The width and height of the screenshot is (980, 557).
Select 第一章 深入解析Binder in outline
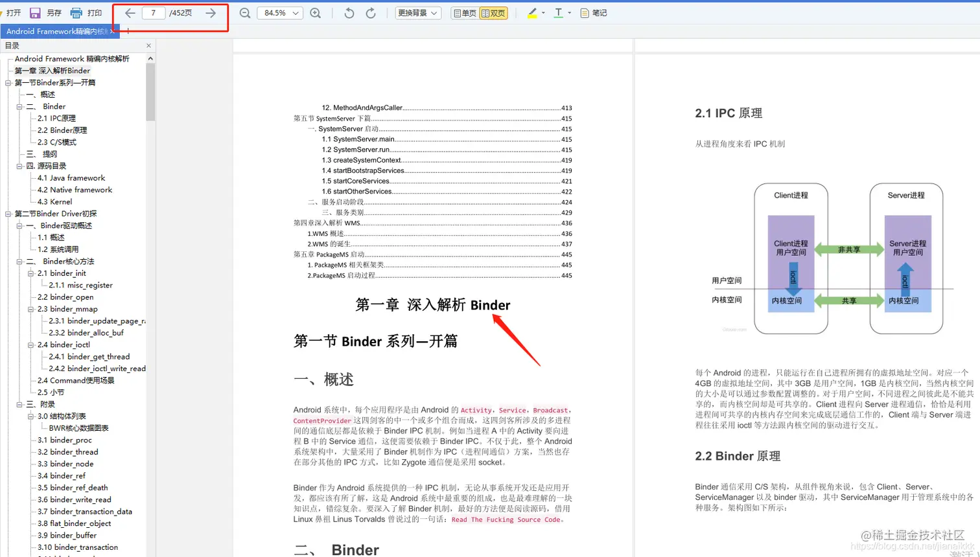click(x=52, y=71)
